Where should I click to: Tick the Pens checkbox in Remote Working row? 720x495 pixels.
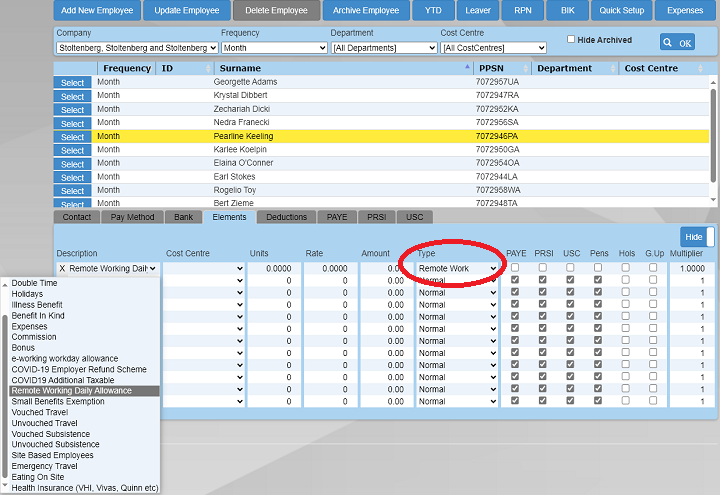[x=598, y=268]
